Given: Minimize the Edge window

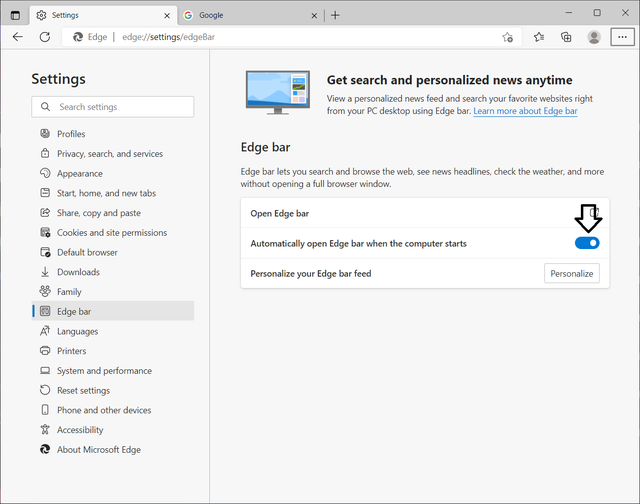Looking at the screenshot, I should point(569,13).
